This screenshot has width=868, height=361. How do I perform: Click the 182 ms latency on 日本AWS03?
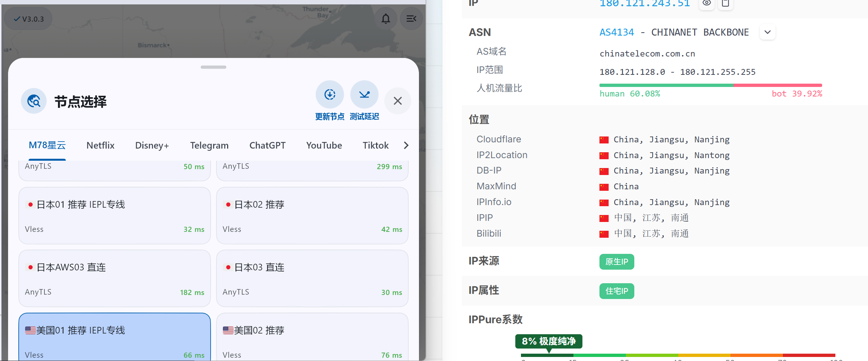192,292
